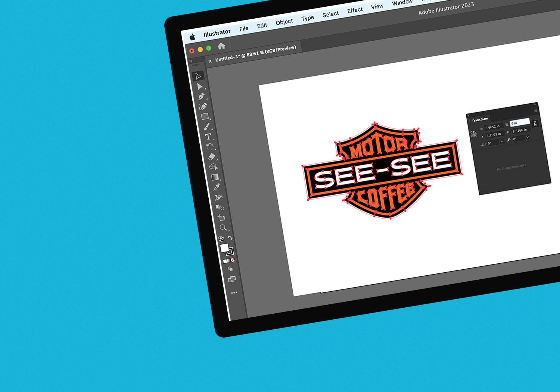Open the Edit menu
The height and width of the screenshot is (392, 560).
(x=262, y=25)
